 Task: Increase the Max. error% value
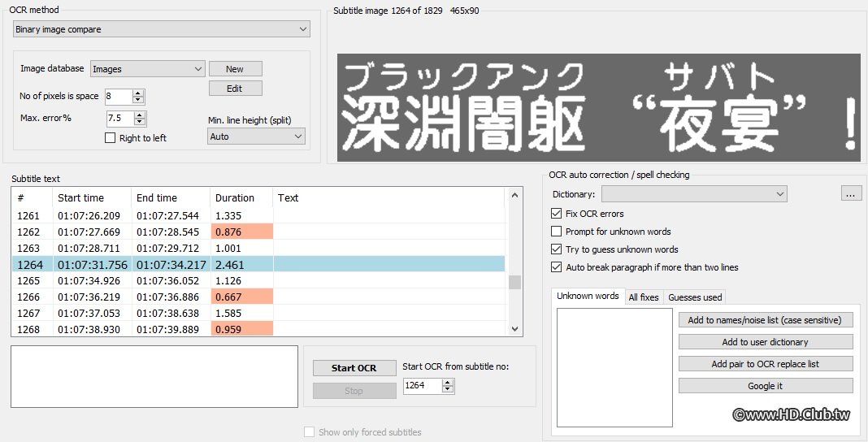tap(140, 115)
